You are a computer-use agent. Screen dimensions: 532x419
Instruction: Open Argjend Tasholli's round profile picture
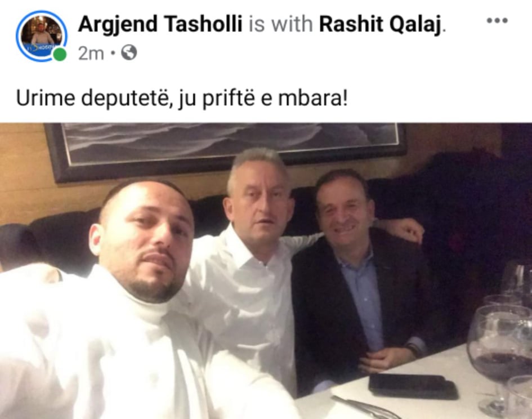tap(42, 35)
